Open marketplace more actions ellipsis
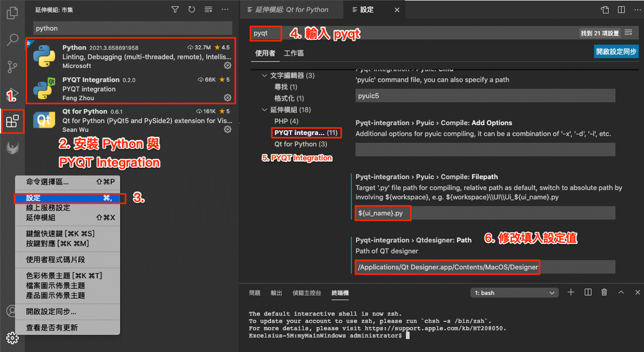This screenshot has height=352, width=644. point(225,9)
